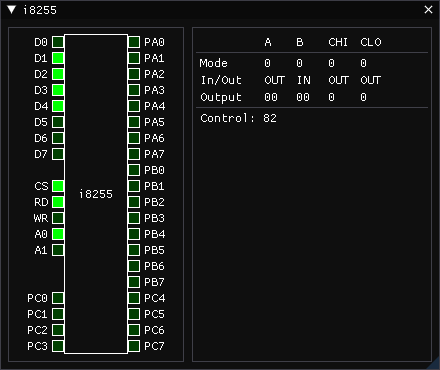The image size is (440, 370).
Task: Click the PB4 pin indicator
Action: click(x=134, y=234)
